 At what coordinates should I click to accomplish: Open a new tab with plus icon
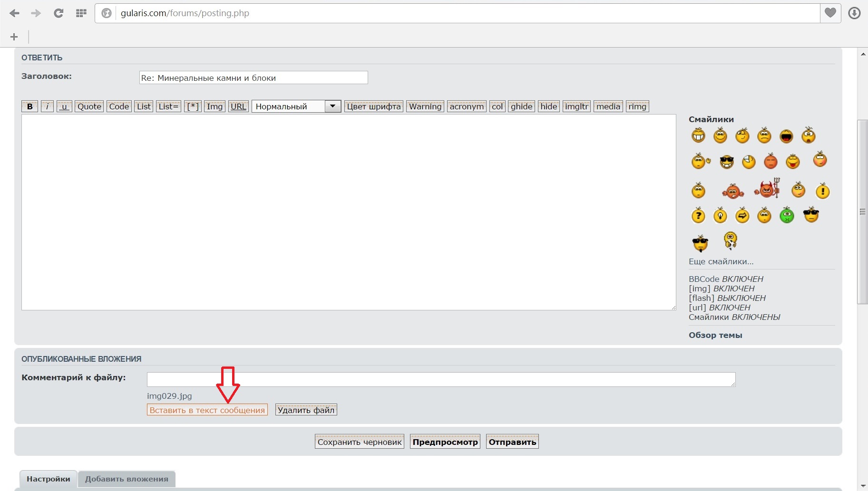click(x=14, y=37)
